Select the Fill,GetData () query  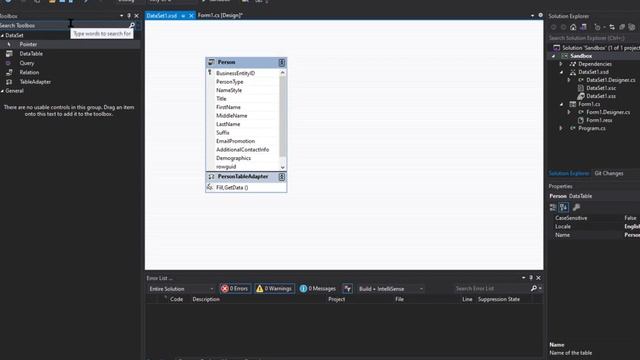click(x=232, y=187)
